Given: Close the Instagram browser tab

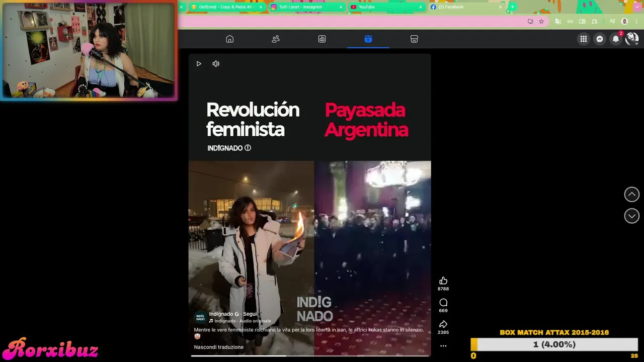Looking at the screenshot, I should (341, 7).
